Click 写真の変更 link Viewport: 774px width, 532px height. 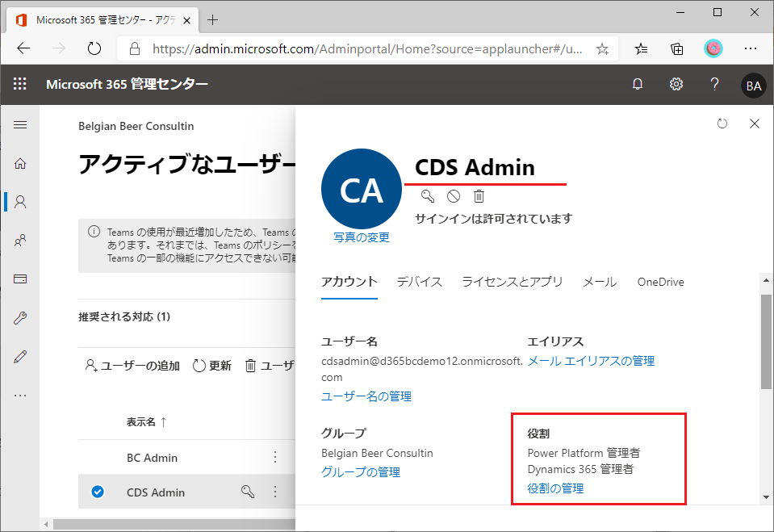click(362, 237)
